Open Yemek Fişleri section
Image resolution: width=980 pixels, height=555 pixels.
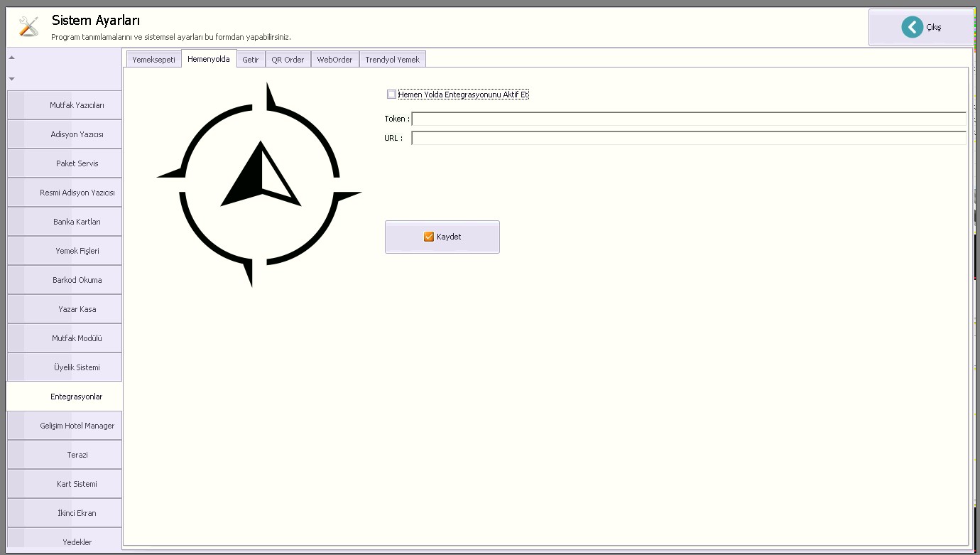tap(65, 251)
